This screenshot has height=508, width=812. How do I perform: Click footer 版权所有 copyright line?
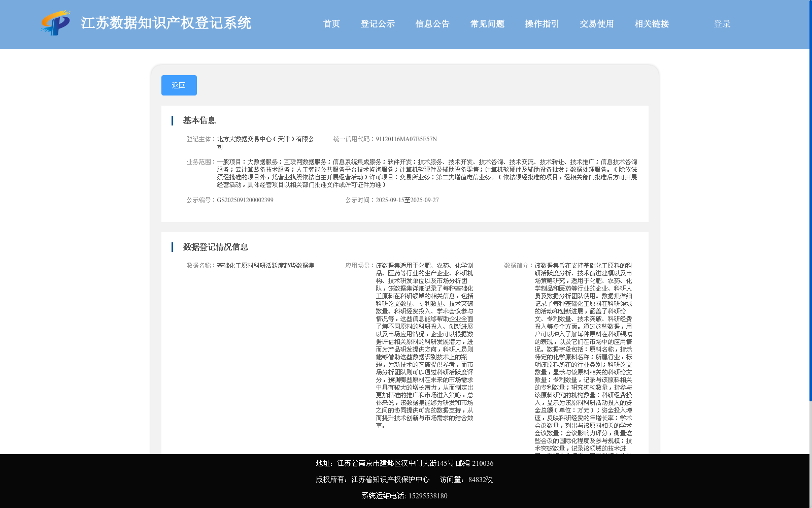pyautogui.click(x=373, y=480)
